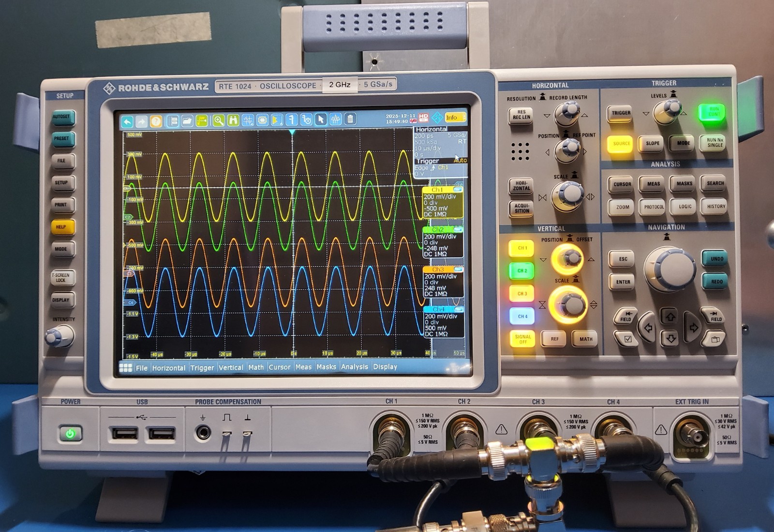
Task: Expand the yellow Info button
Action: pyautogui.click(x=455, y=118)
